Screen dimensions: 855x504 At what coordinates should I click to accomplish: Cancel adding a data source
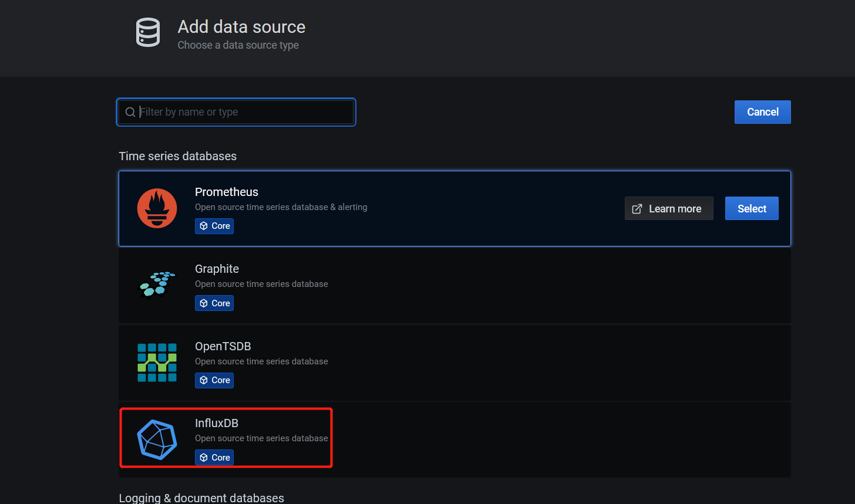click(x=762, y=111)
